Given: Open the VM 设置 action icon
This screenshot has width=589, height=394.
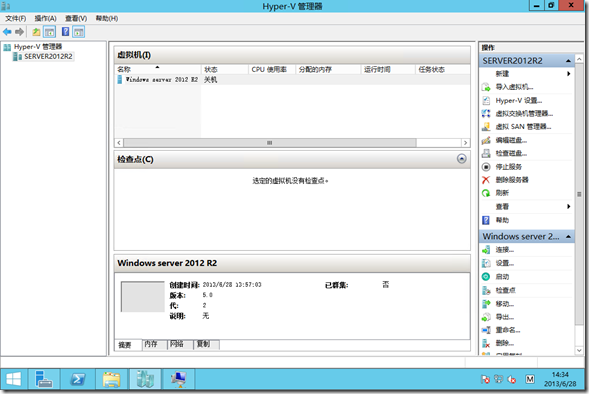Looking at the screenshot, I should [486, 263].
